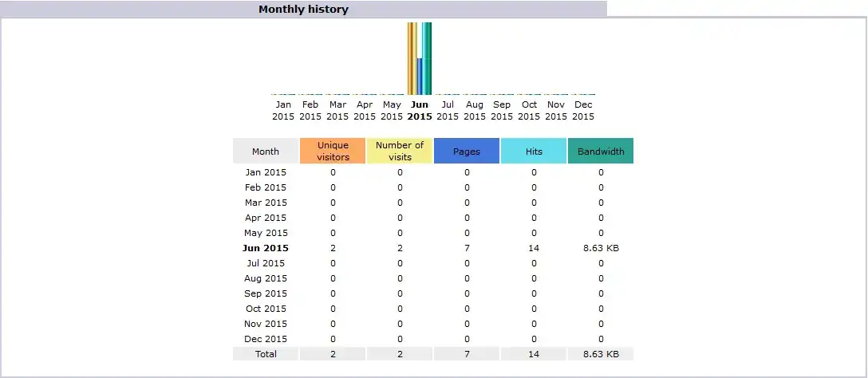This screenshot has height=378, width=868.
Task: Select the Feb 2015 row label in the table
Action: point(266,187)
